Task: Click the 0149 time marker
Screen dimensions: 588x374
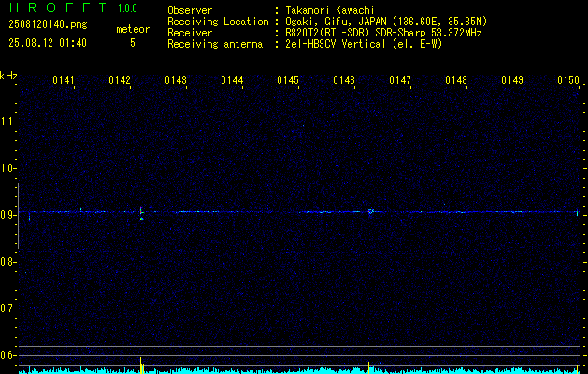Action: (x=512, y=79)
